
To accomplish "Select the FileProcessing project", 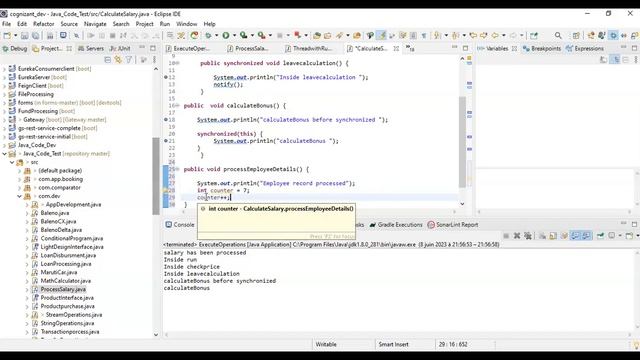I will tap(36, 94).
